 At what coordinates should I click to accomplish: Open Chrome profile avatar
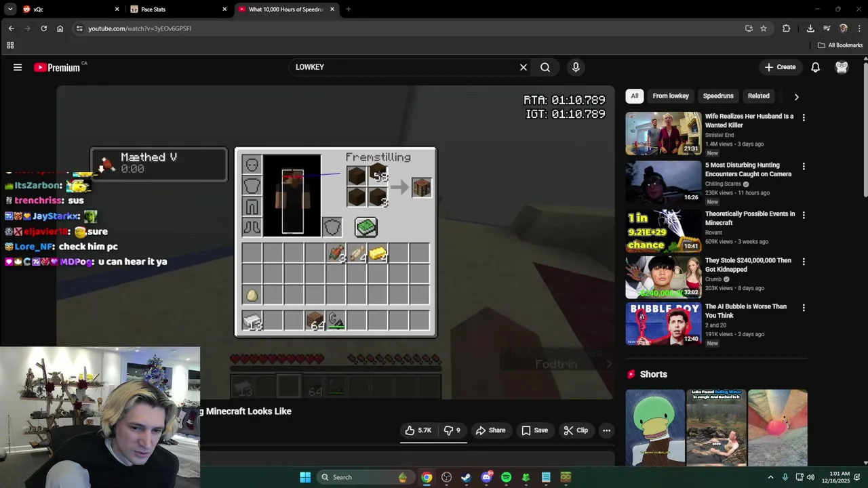click(x=843, y=28)
